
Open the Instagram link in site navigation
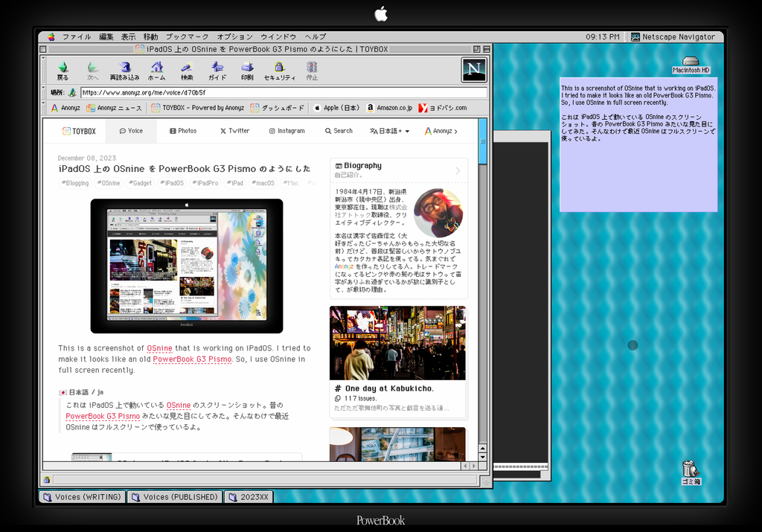click(x=286, y=131)
